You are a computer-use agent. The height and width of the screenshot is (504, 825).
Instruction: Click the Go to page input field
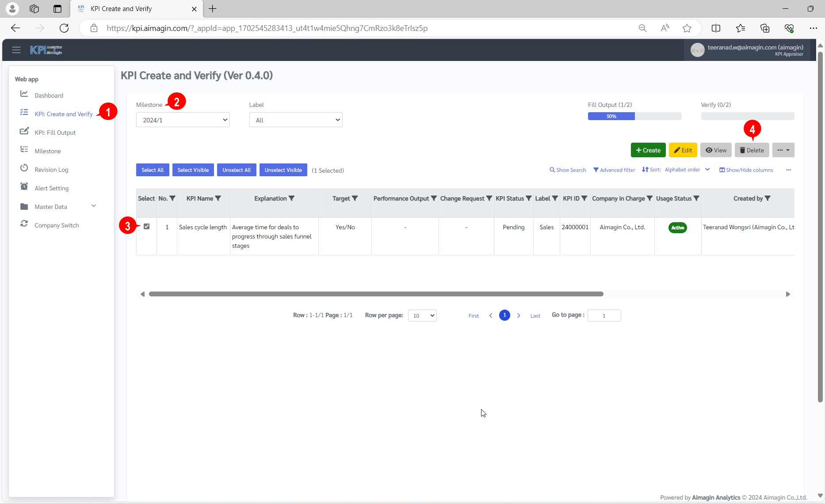coord(604,315)
